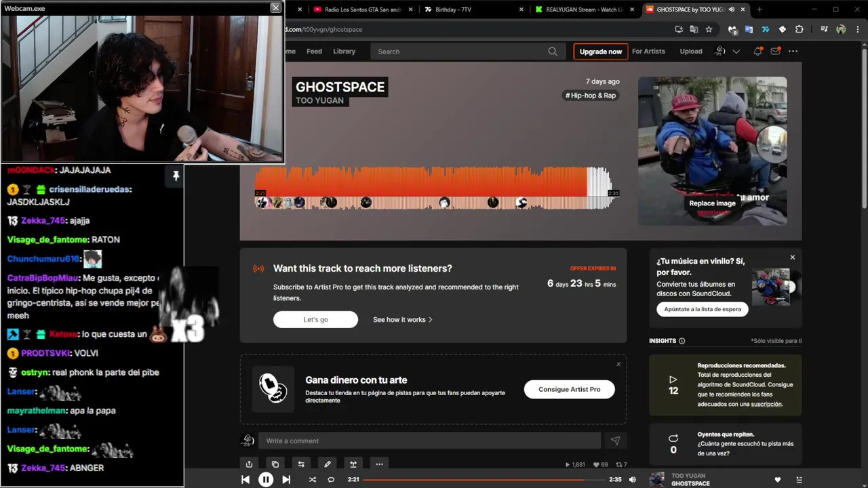Skip to the previous track
868x488 pixels.
pyautogui.click(x=245, y=479)
